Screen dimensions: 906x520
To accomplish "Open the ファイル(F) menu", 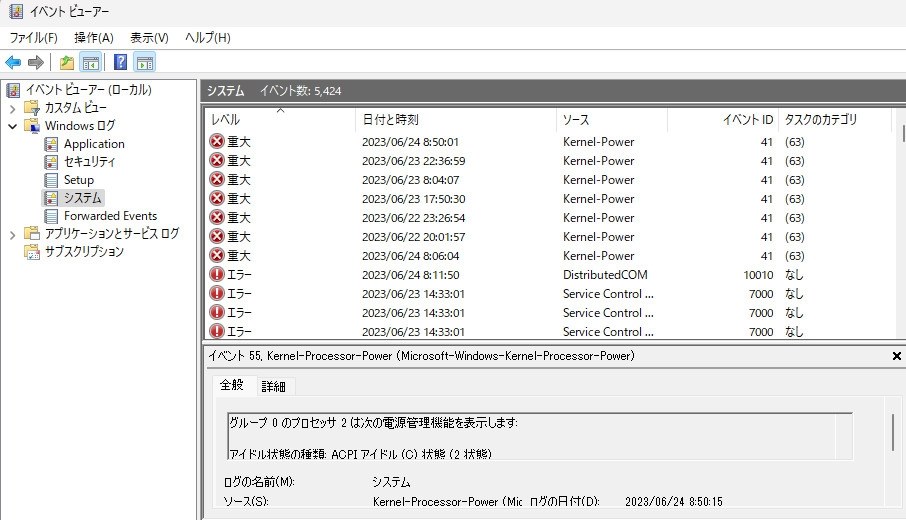I will 34,38.
